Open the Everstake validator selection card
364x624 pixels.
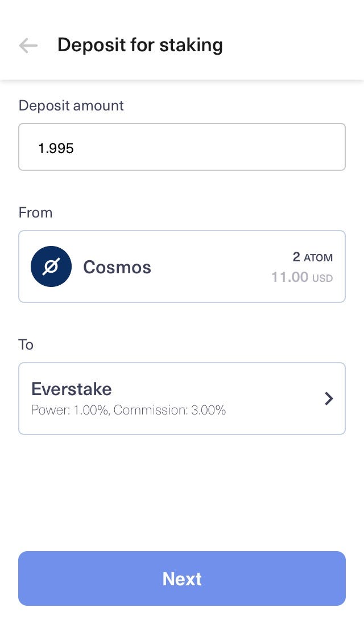tap(182, 399)
